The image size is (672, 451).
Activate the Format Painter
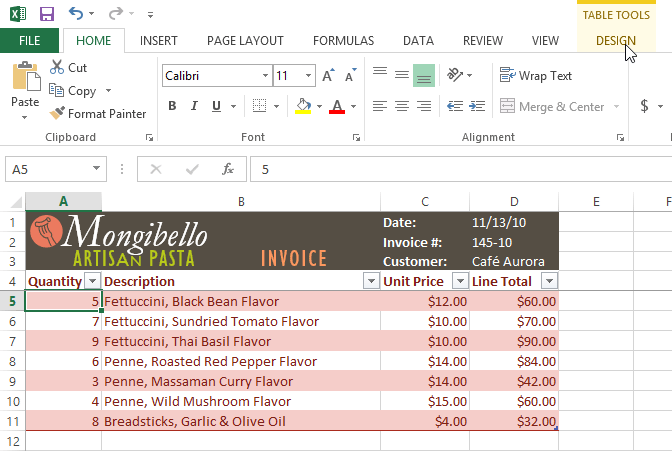98,114
